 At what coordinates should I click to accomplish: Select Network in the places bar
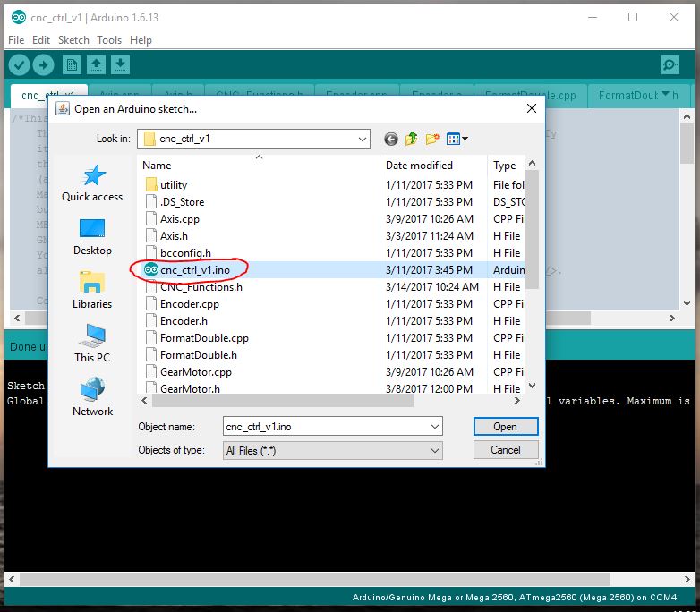pos(92,397)
